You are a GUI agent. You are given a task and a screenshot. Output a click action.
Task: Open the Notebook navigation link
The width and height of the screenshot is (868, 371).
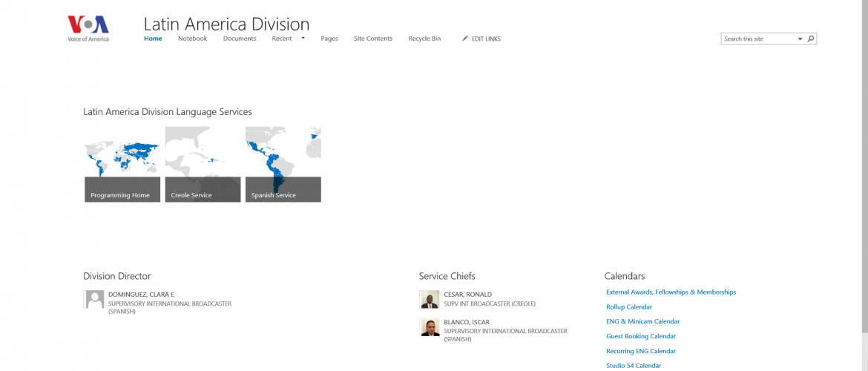(x=193, y=38)
